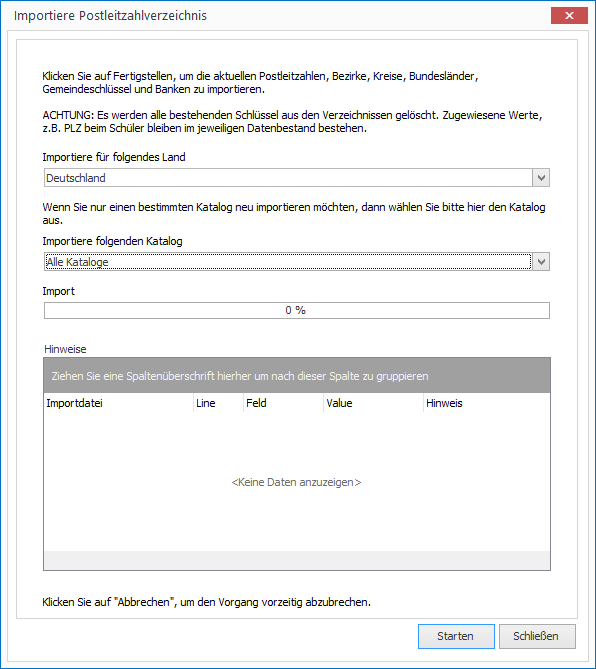This screenshot has width=596, height=669.
Task: Click the Abbrechen hint text at bottom
Action: pyautogui.click(x=206, y=602)
